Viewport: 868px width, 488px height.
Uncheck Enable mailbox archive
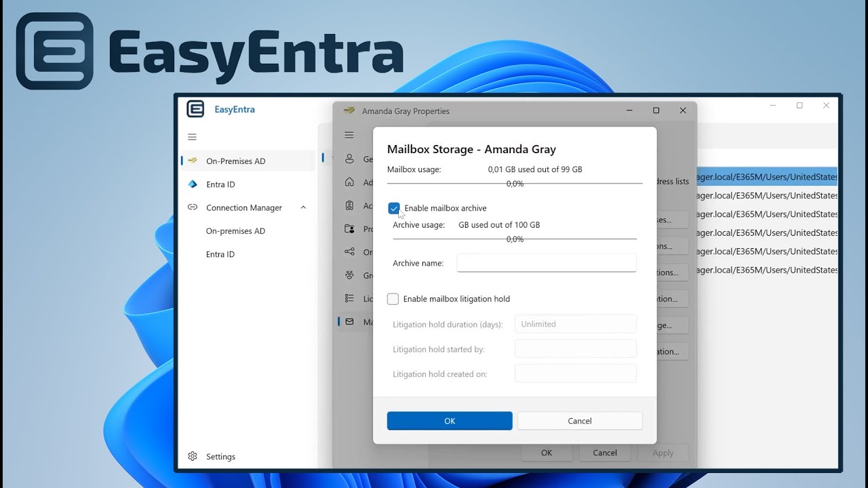[394, 208]
